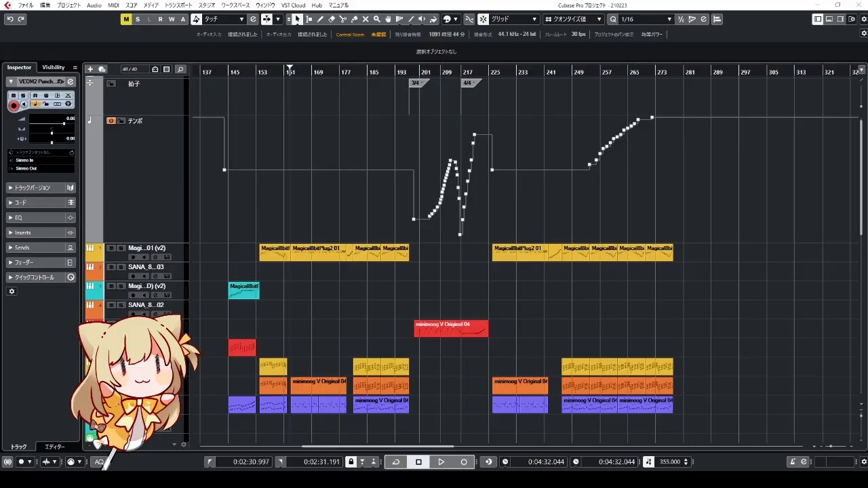Select the minimoog V Original 04 red clip
The image size is (868, 488).
451,329
